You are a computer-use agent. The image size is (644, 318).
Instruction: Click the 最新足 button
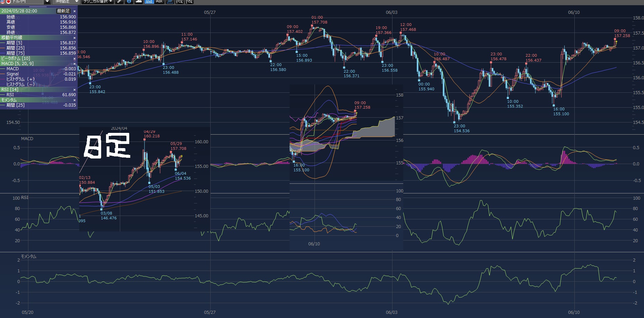click(x=63, y=11)
